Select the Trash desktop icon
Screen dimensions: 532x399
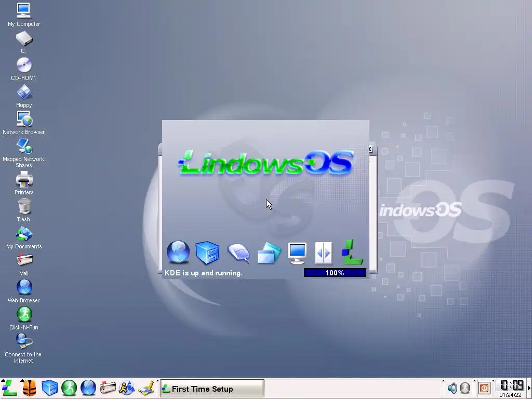pos(24,210)
